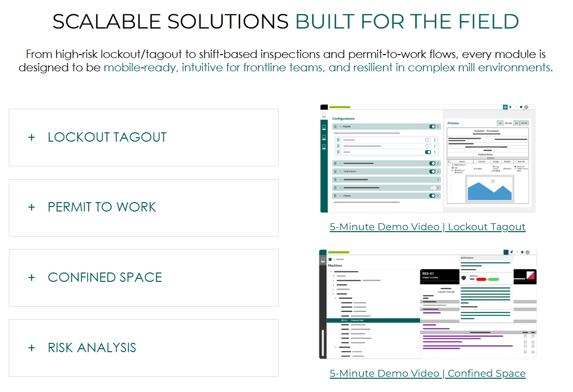Expand the Permit to Work section
Screen dimensions: 573x392
point(143,208)
